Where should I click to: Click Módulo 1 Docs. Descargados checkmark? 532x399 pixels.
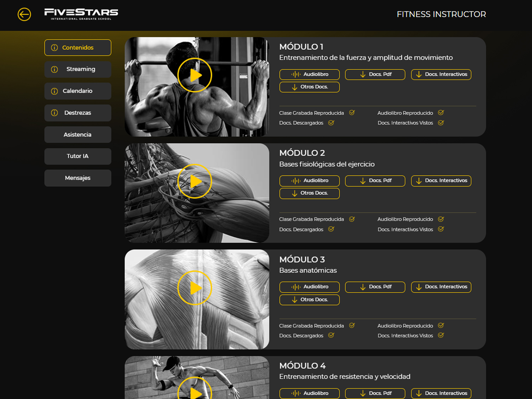click(x=331, y=123)
